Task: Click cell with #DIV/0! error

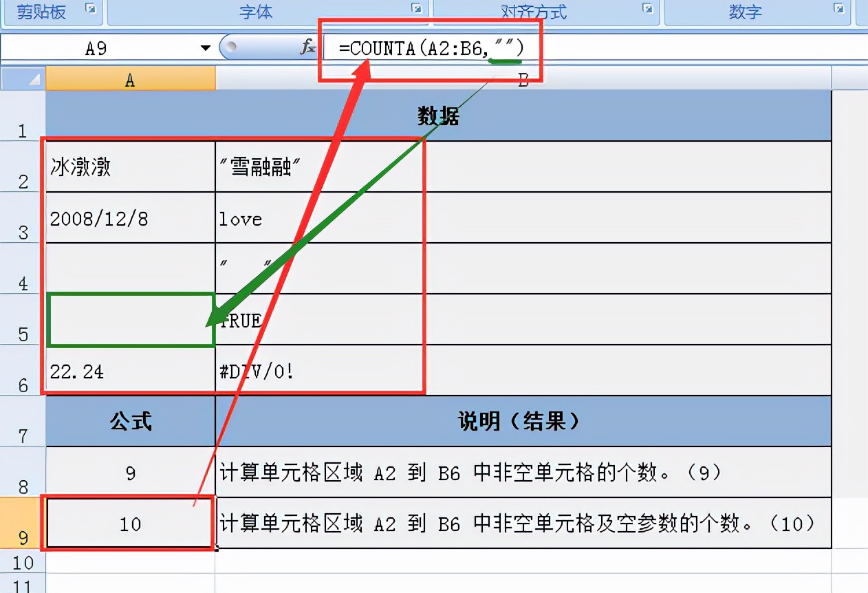Action: click(523, 370)
